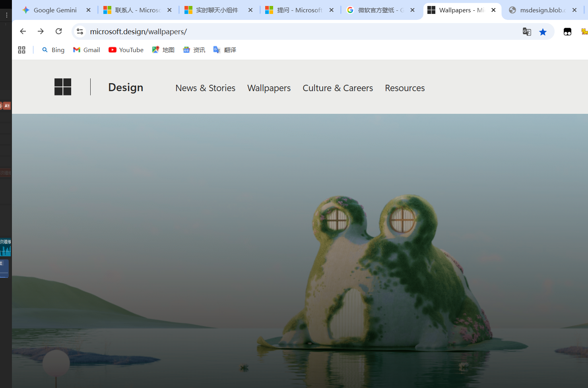
Task: Close the 联系人 - Microsoft tab
Action: point(170,10)
